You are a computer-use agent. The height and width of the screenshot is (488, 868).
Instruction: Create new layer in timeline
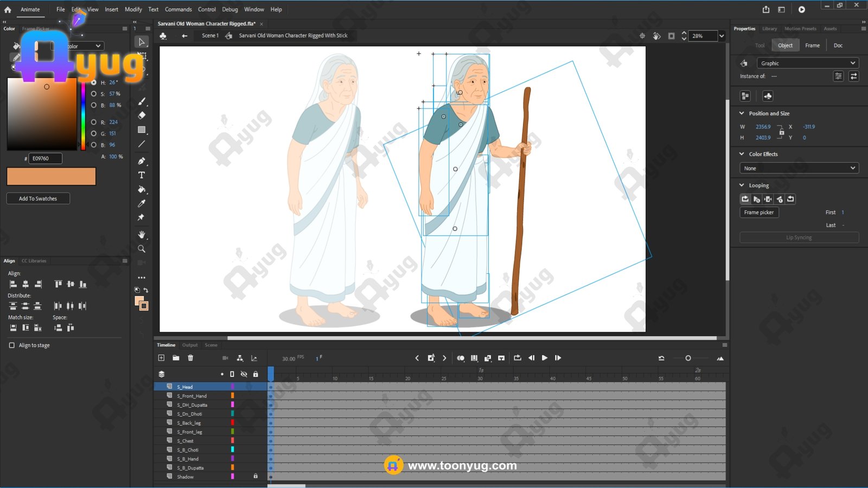tap(161, 358)
